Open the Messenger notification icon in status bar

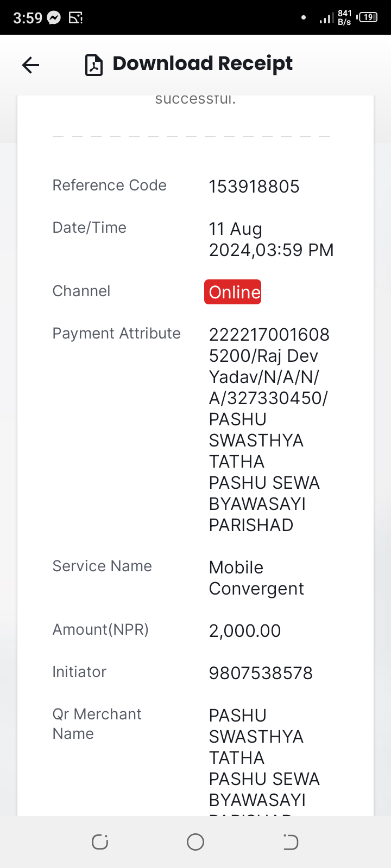54,18
